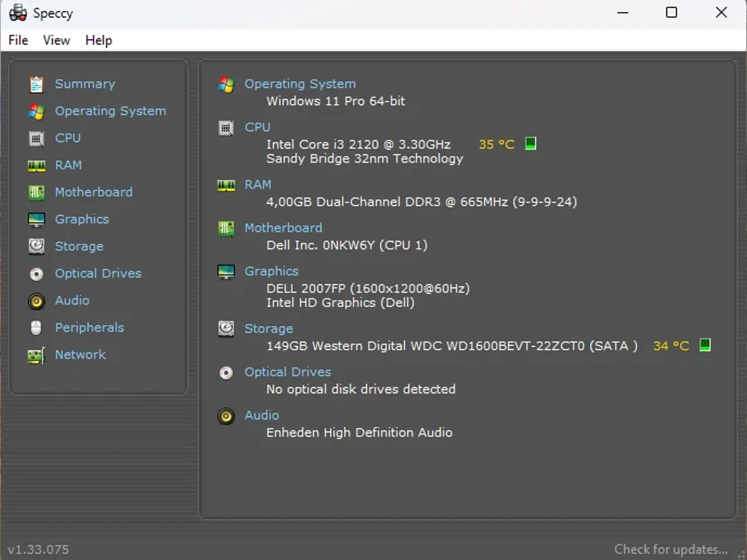Click the Graphics monitor icon in the sidebar
Screen dimensions: 747x560
point(36,219)
